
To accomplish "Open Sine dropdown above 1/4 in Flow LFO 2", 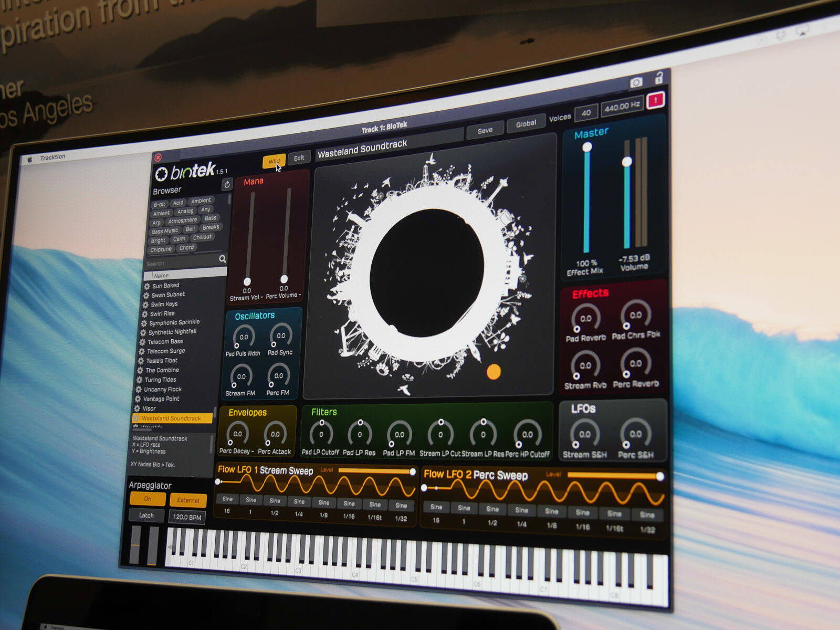I will [522, 510].
